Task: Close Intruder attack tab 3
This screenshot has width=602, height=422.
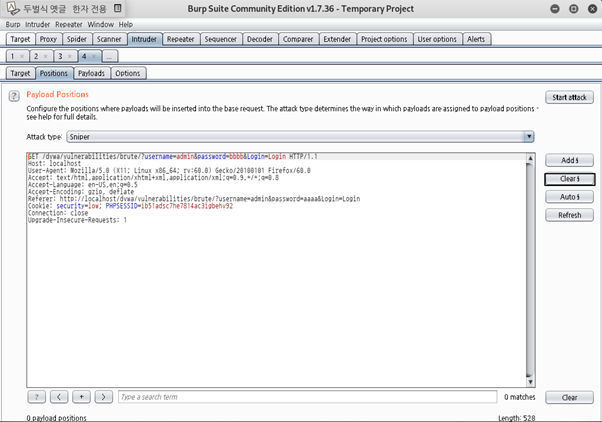Action: (x=69, y=56)
